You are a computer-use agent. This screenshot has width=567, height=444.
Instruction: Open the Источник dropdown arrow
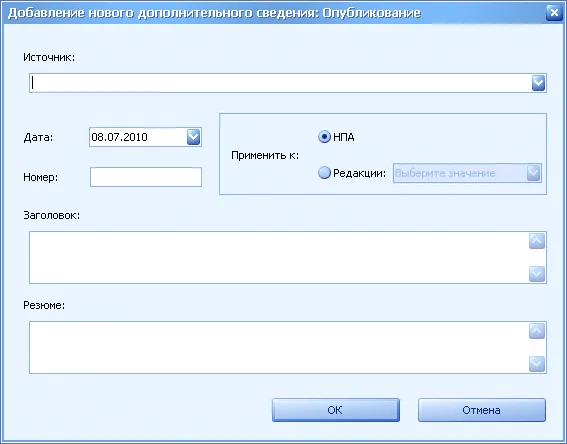[538, 83]
